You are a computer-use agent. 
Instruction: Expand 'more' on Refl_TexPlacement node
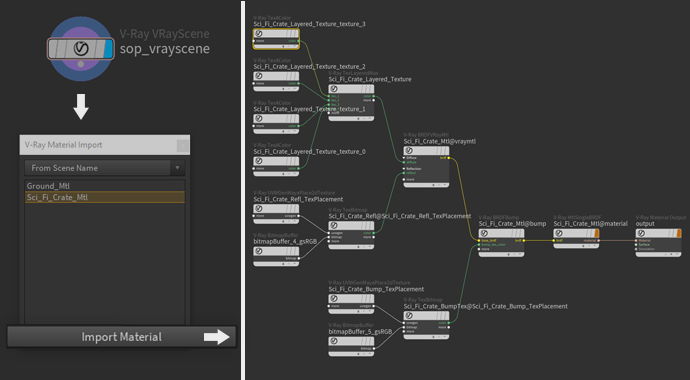pyautogui.click(x=255, y=216)
